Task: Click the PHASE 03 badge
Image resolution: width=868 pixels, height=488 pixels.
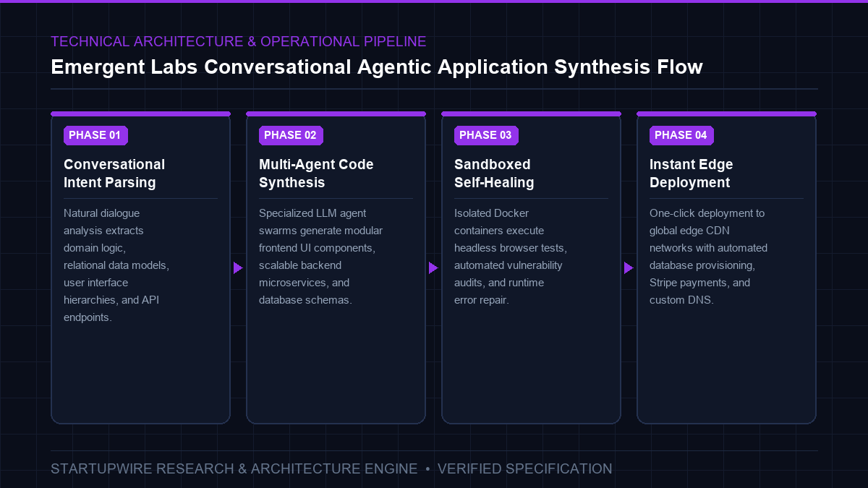Action: click(x=486, y=135)
